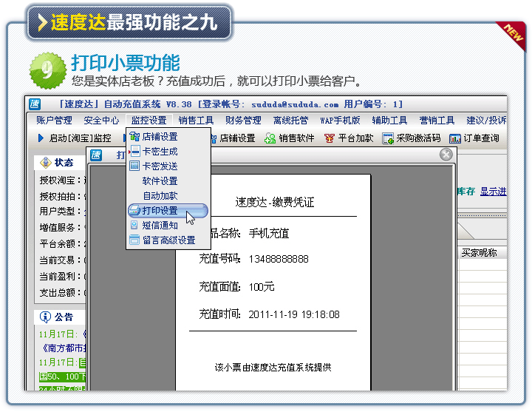Open 平台加款 from the toolbar
The height and width of the screenshot is (412, 532).
[x=355, y=138]
